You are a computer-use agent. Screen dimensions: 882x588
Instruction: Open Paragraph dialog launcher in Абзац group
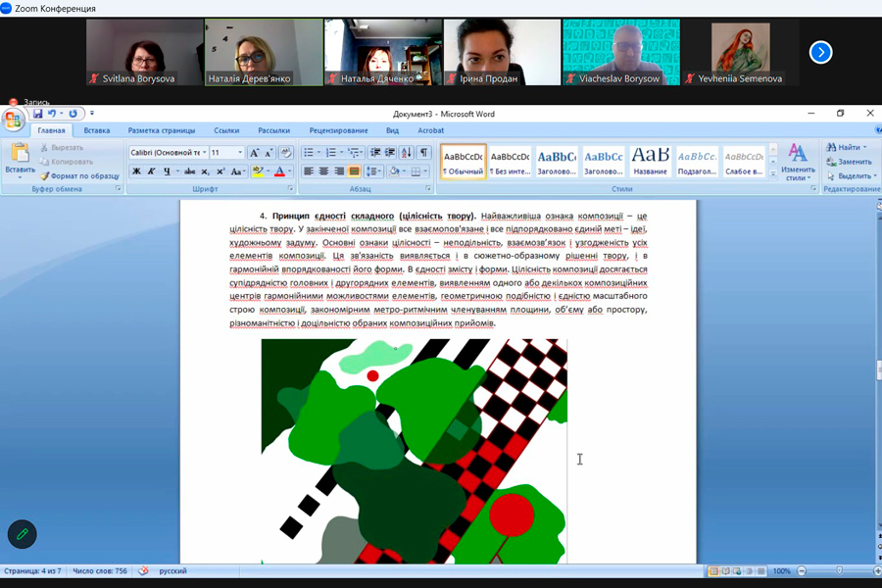coord(428,189)
